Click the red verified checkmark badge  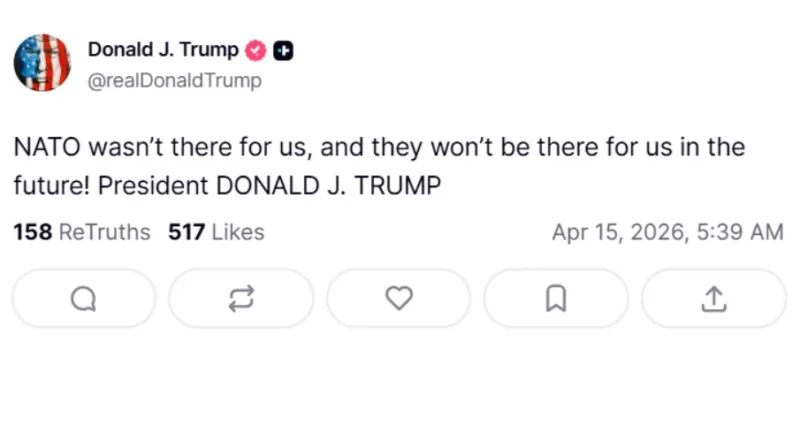pyautogui.click(x=256, y=50)
